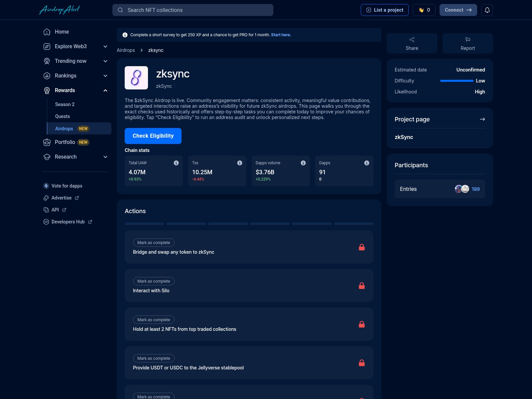Screen dimensions: 532x399
Task: Expand the Explore Web3 section
Action: click(105, 47)
